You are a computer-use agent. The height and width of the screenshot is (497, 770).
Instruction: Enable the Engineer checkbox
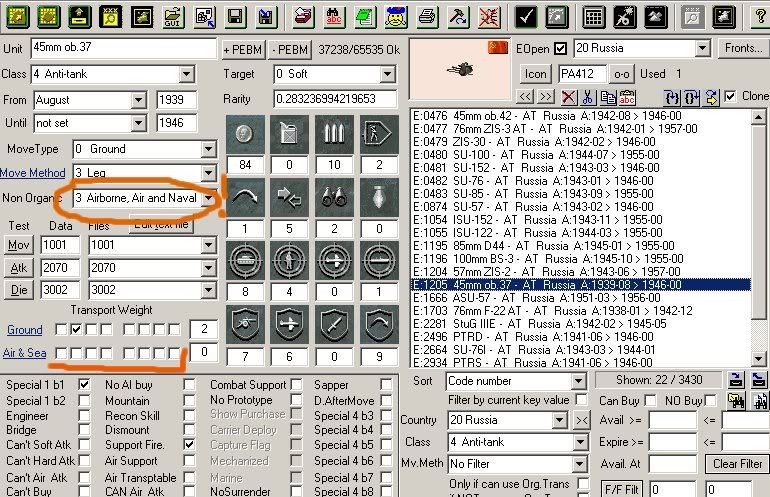(x=84, y=415)
